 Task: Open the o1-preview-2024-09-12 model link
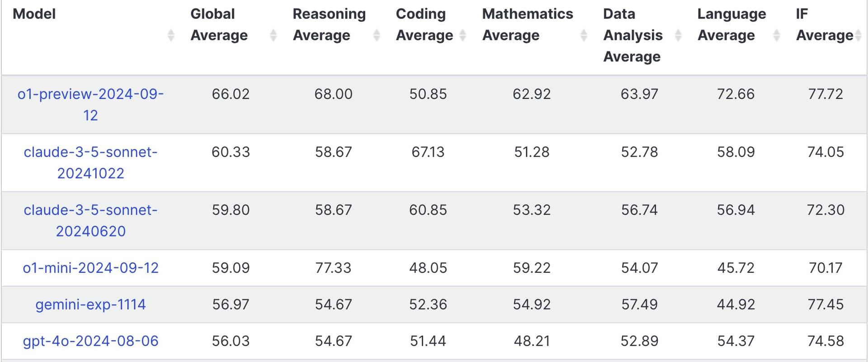[x=90, y=105]
